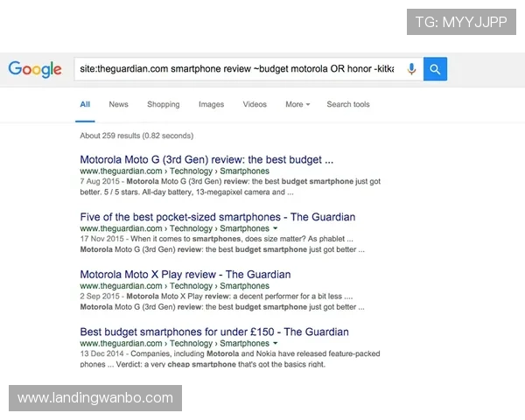Open Motorola Moto X Play review result
The image size is (525, 420).
[185, 275]
